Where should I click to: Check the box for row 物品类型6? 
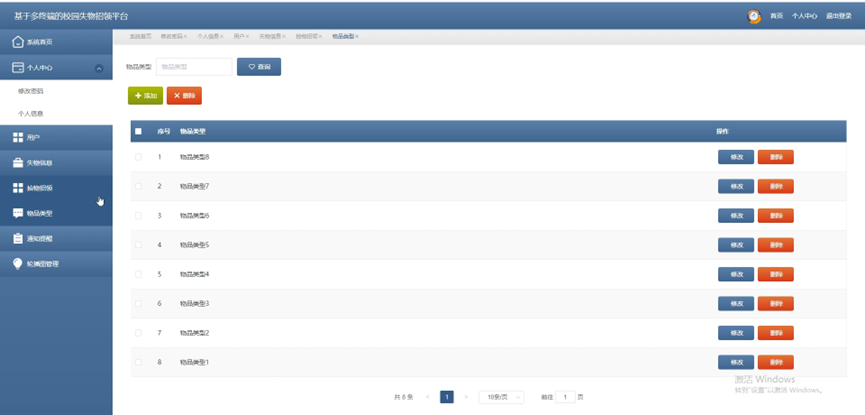tap(138, 216)
